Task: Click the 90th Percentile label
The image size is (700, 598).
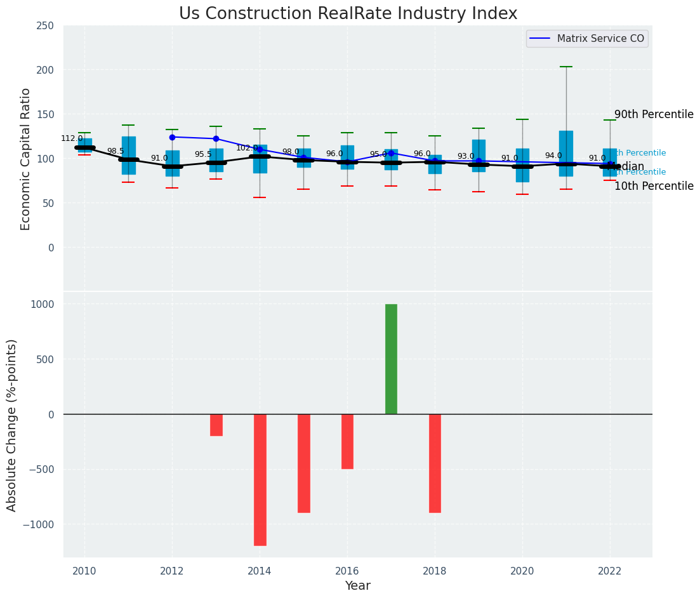Action: tap(654, 115)
